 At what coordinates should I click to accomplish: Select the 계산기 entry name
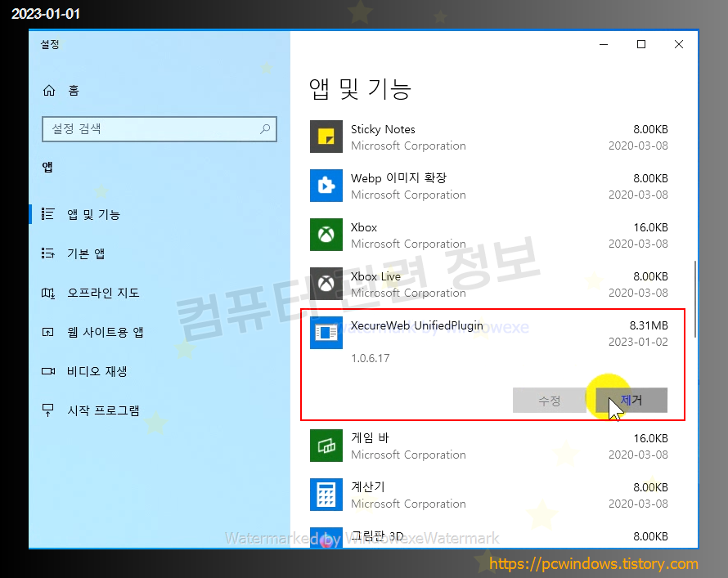pos(368,486)
